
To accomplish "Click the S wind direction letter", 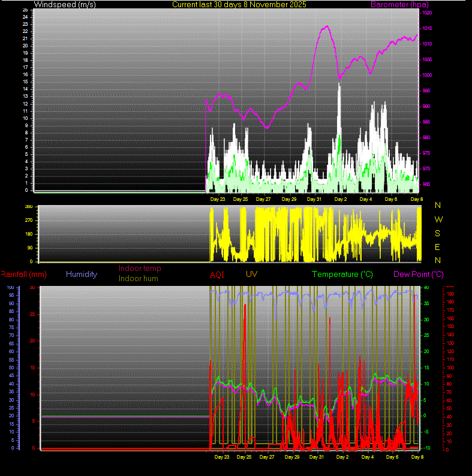I will pyautogui.click(x=438, y=233).
